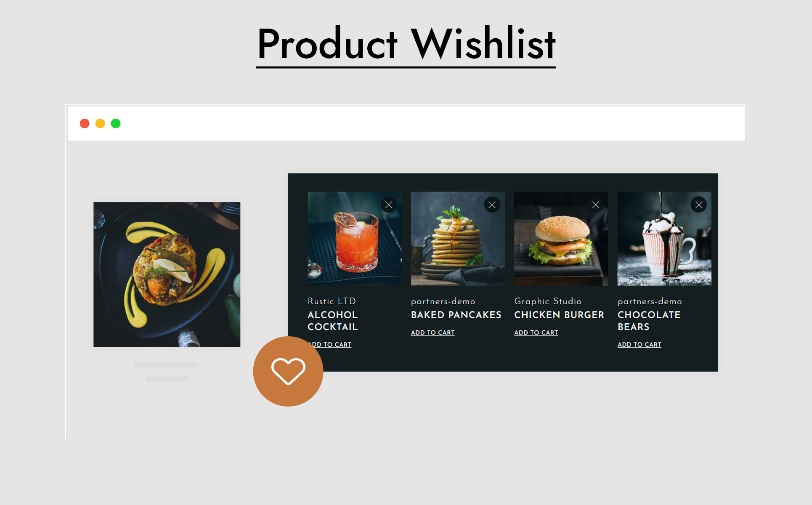The height and width of the screenshot is (505, 812).
Task: Open the large plated dish product photo
Action: click(x=167, y=274)
